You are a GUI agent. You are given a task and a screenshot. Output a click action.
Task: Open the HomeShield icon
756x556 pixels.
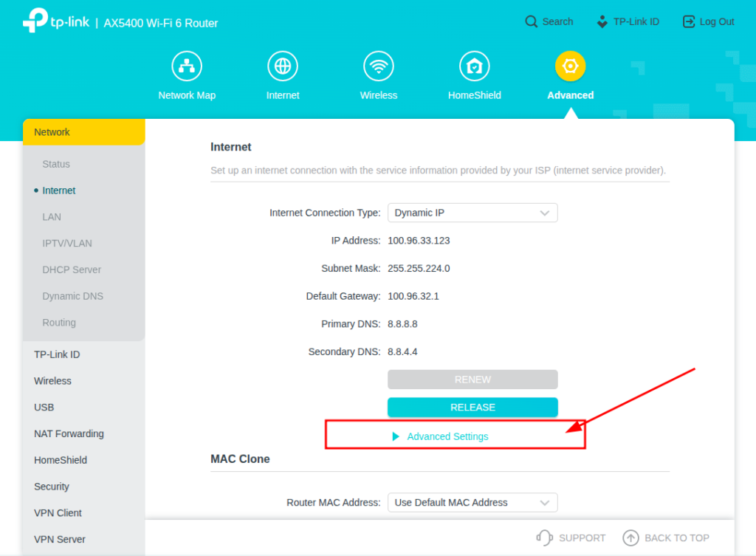tap(474, 66)
